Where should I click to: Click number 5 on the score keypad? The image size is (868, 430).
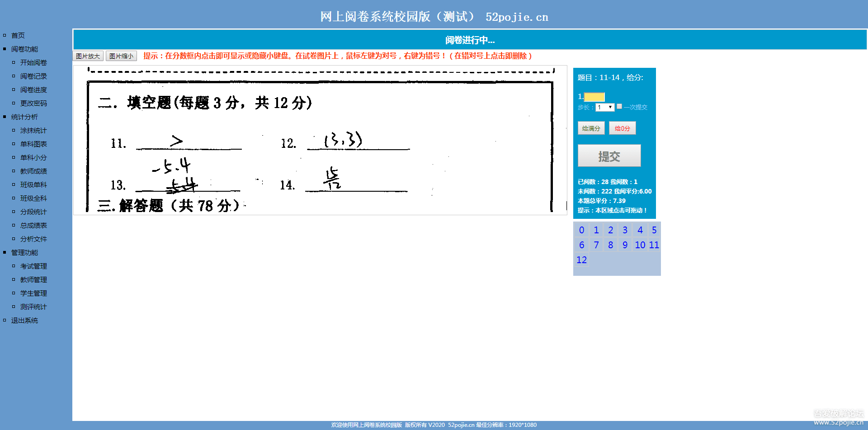click(654, 230)
